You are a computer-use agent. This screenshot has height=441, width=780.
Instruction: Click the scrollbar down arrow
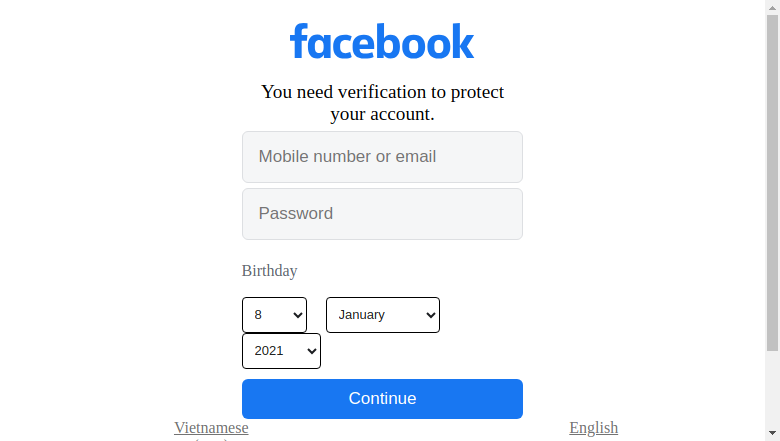(x=772, y=434)
